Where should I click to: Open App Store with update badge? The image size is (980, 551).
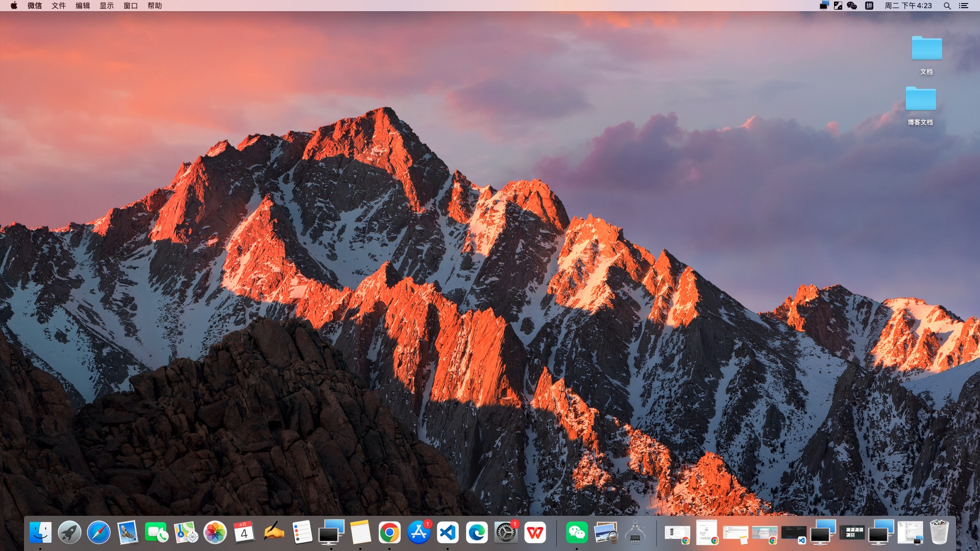[x=419, y=533]
